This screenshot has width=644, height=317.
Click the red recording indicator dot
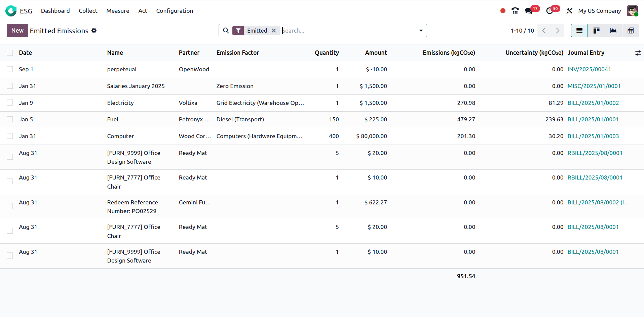coord(503,11)
